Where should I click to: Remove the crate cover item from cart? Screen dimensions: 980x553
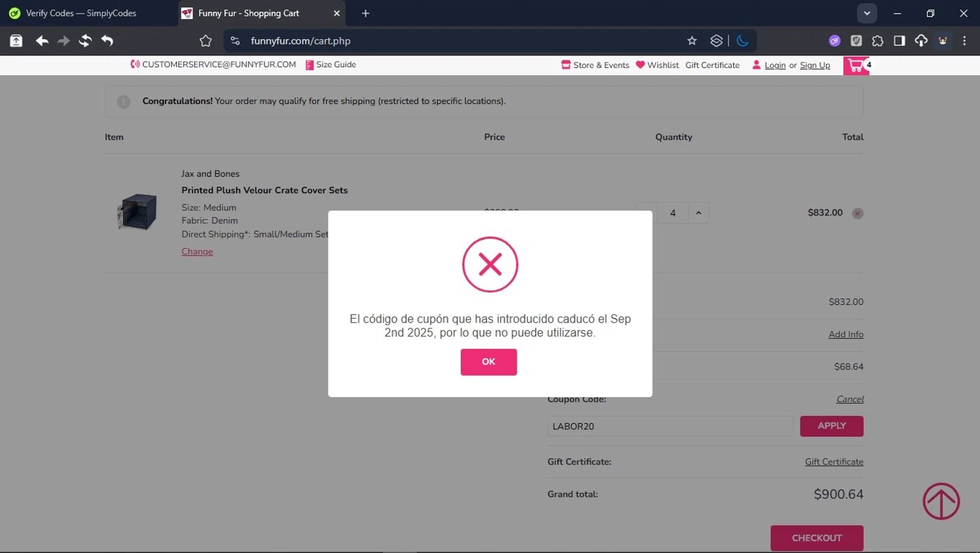[858, 213]
